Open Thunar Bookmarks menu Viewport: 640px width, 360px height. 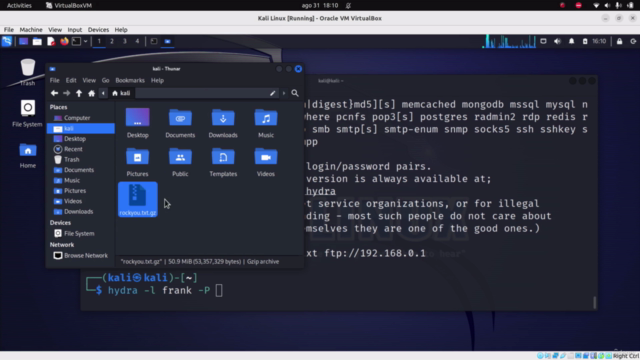coord(130,80)
